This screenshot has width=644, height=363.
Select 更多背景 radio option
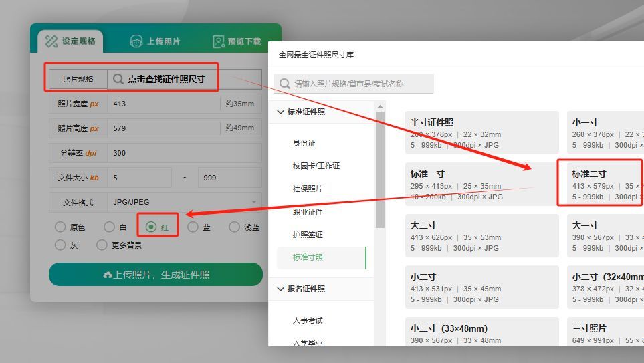(102, 245)
